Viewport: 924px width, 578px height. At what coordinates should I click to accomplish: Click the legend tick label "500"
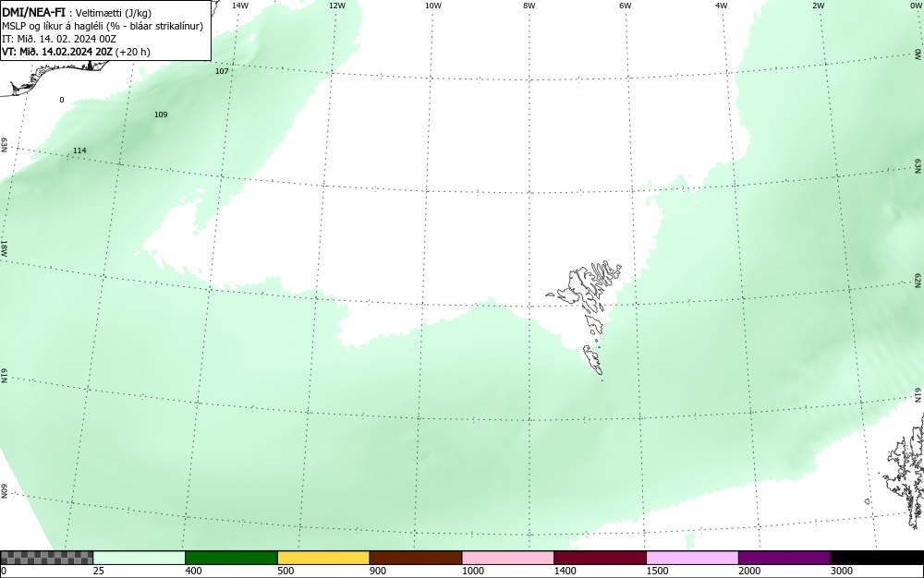(286, 571)
